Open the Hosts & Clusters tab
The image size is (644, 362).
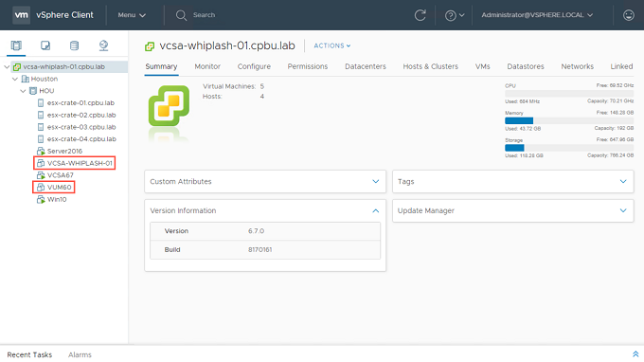[x=430, y=66]
